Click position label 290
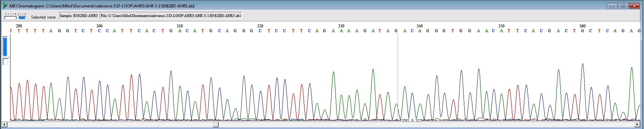The image size is (644, 129). click(19, 26)
